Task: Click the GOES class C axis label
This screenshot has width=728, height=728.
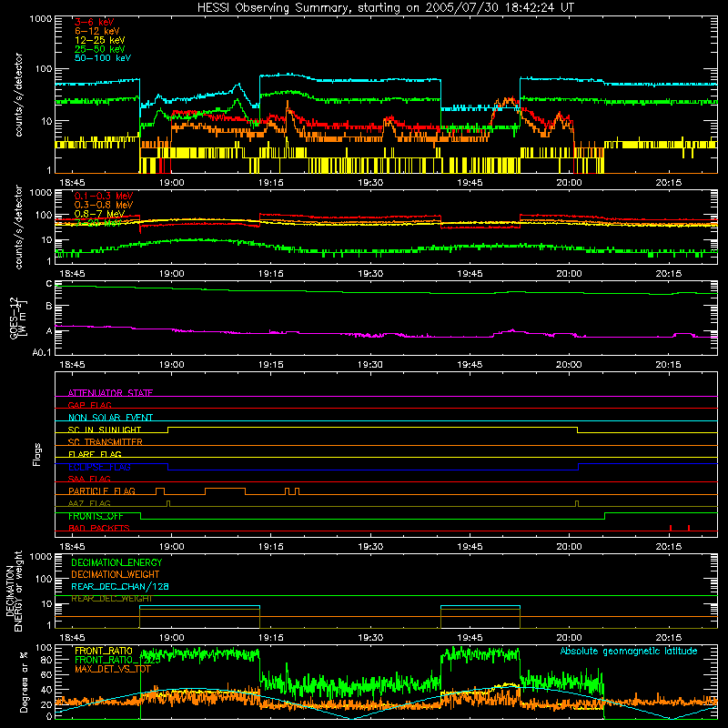Action: pyautogui.click(x=49, y=284)
